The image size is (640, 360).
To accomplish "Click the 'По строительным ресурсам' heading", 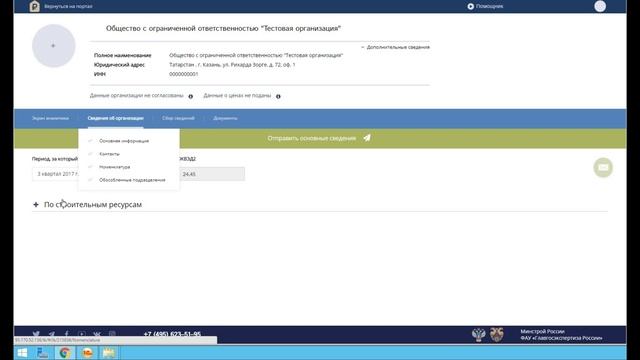I will pos(93,204).
